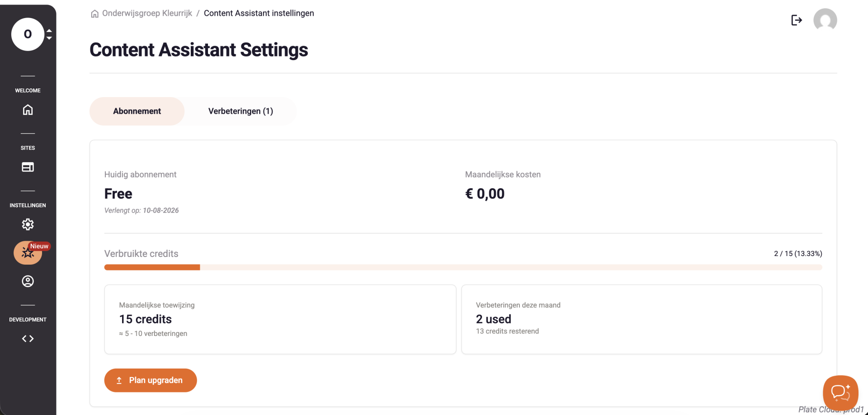Select the organization avatar "O"
Viewport: 868px width, 415px height.
(28, 34)
